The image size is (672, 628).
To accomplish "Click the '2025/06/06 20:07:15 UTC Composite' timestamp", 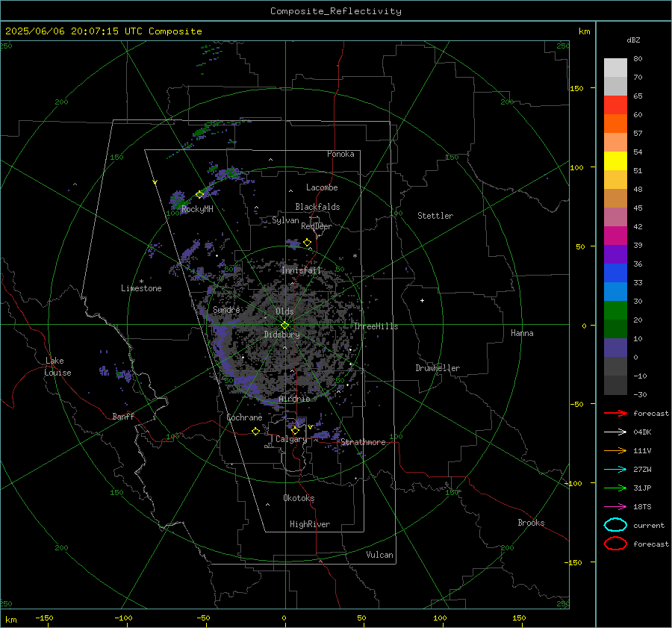I will [x=103, y=31].
